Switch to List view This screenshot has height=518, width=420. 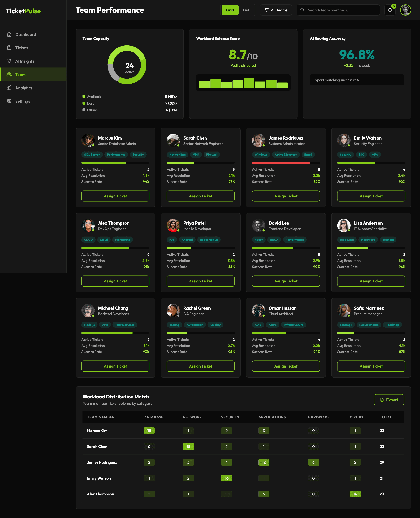[x=246, y=10]
